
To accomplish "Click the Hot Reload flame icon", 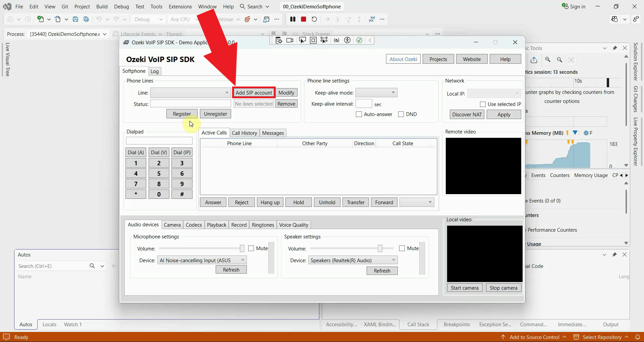I will [x=247, y=19].
